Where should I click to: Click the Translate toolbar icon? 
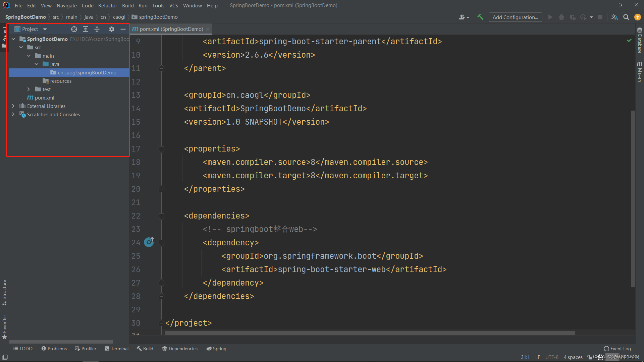(x=614, y=17)
